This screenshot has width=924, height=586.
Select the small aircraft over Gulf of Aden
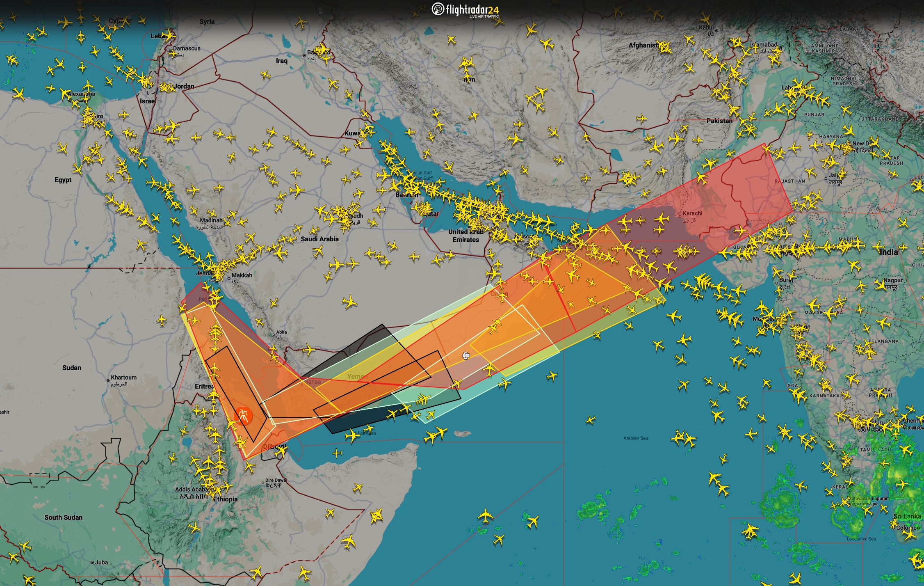(x=337, y=453)
